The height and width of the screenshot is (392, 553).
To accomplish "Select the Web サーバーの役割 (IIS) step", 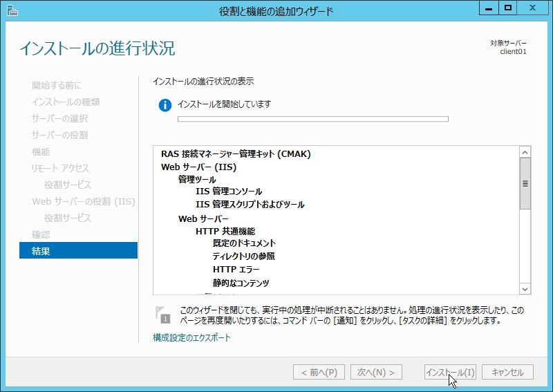I will 84,201.
